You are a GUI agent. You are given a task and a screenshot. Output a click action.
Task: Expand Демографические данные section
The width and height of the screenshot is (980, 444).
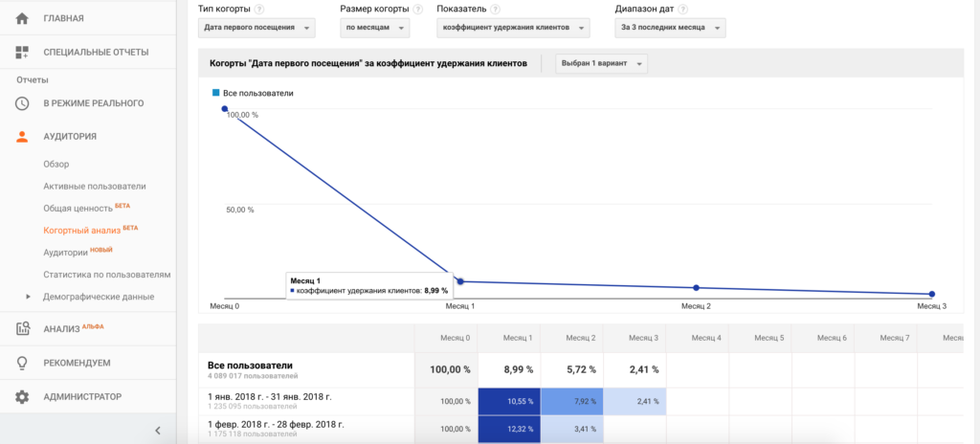click(x=29, y=297)
